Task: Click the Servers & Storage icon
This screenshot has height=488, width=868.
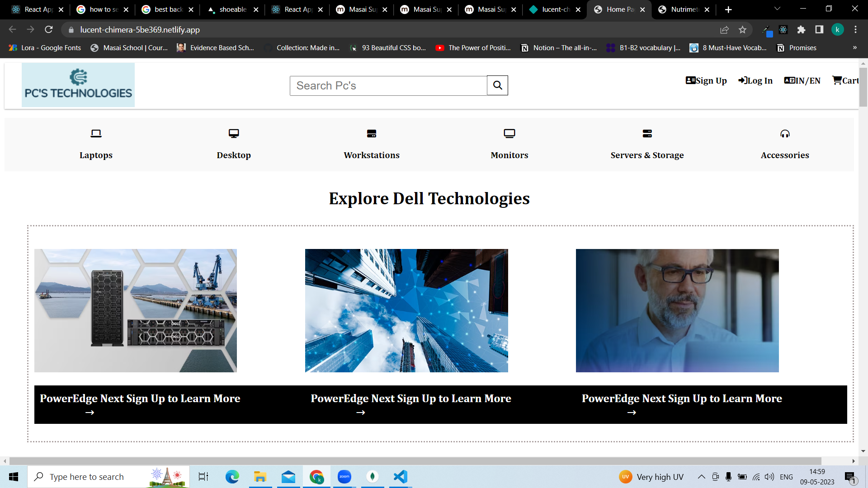Action: tap(647, 134)
